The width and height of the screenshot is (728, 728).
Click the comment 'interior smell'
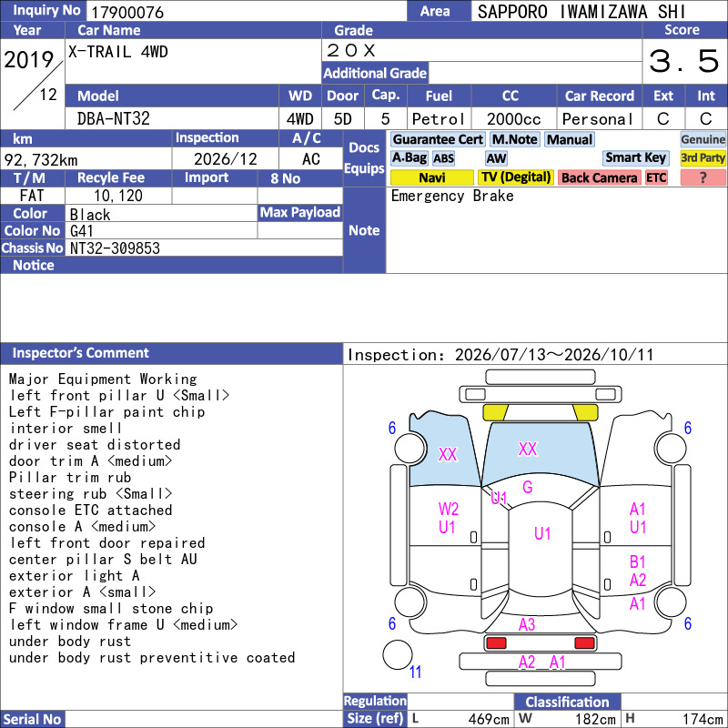click(x=66, y=428)
